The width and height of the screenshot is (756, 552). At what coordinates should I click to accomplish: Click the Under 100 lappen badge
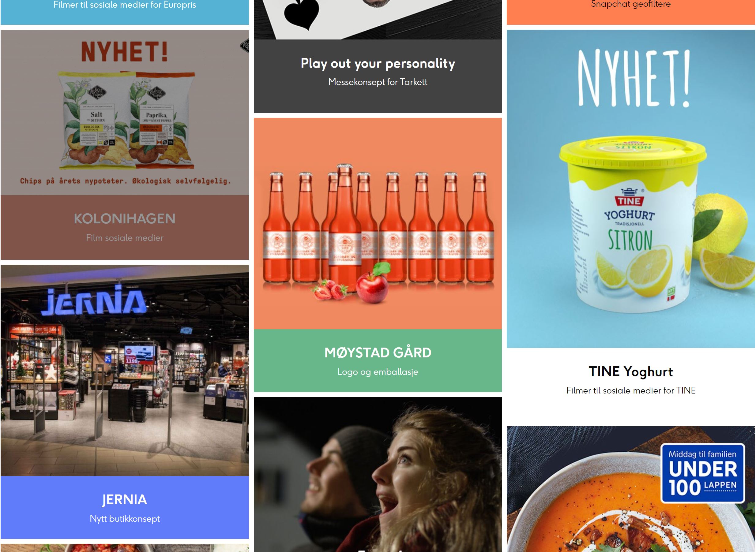[702, 473]
